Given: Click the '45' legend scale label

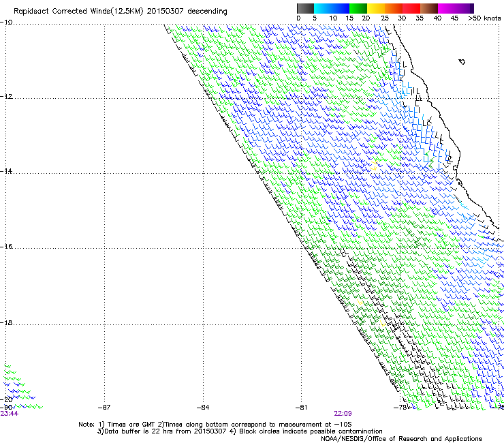Looking at the screenshot, I should [x=454, y=18].
